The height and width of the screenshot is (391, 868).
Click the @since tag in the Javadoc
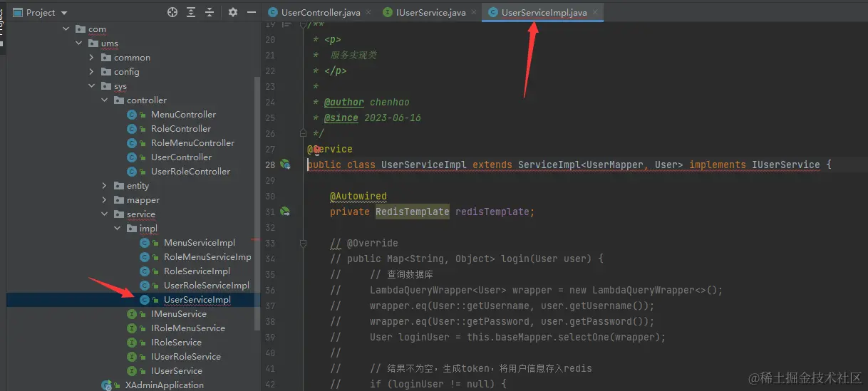tap(341, 118)
